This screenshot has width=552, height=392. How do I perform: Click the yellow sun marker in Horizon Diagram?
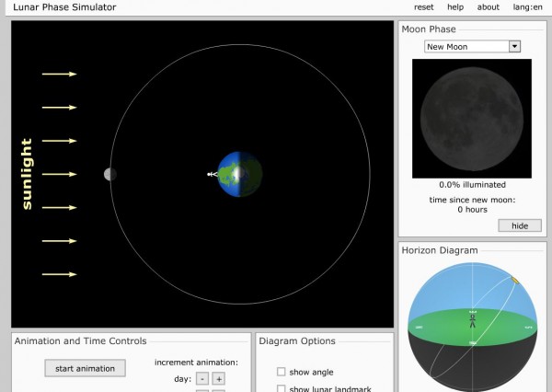516,280
